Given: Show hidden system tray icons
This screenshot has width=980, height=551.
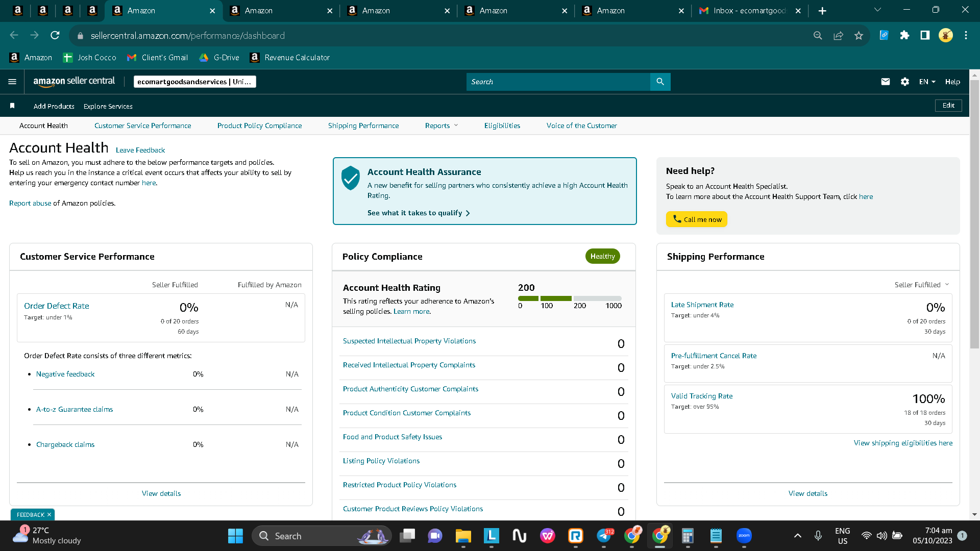Looking at the screenshot, I should click(x=797, y=536).
